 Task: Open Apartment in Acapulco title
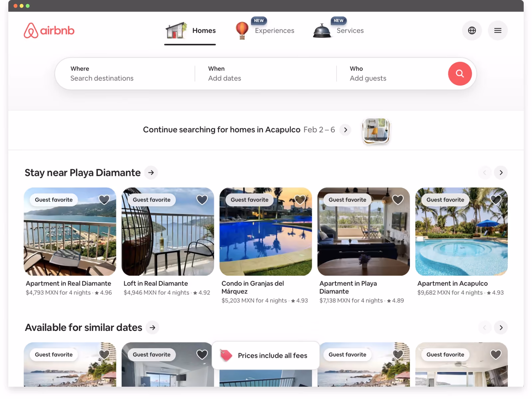(x=453, y=283)
